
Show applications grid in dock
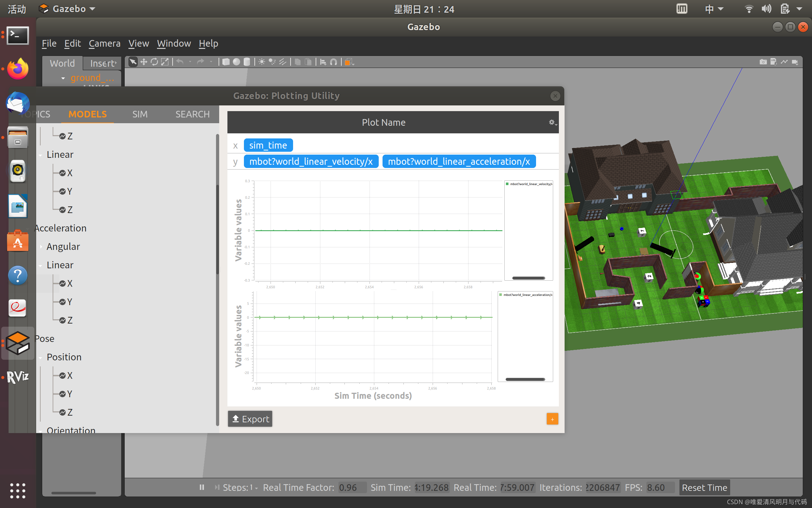tap(18, 491)
